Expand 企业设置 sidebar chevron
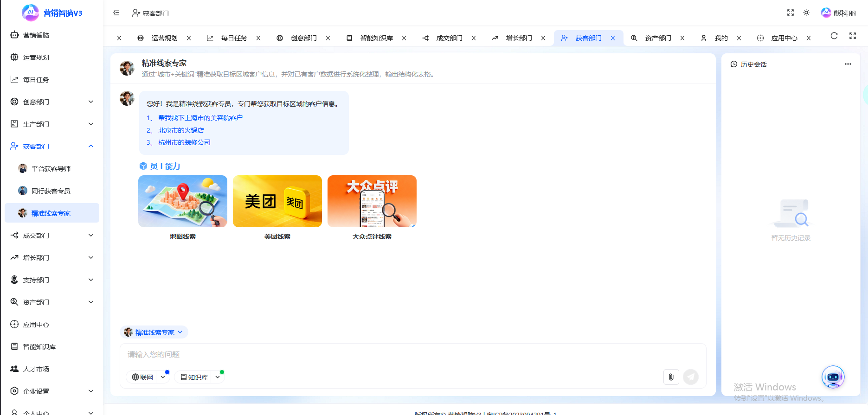The height and width of the screenshot is (415, 868). coord(91,391)
